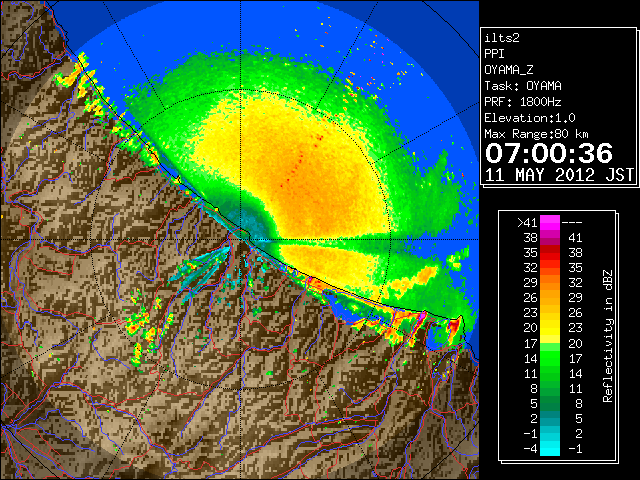Click the "41" label right of purple band
The image size is (640, 480).
[x=575, y=238]
